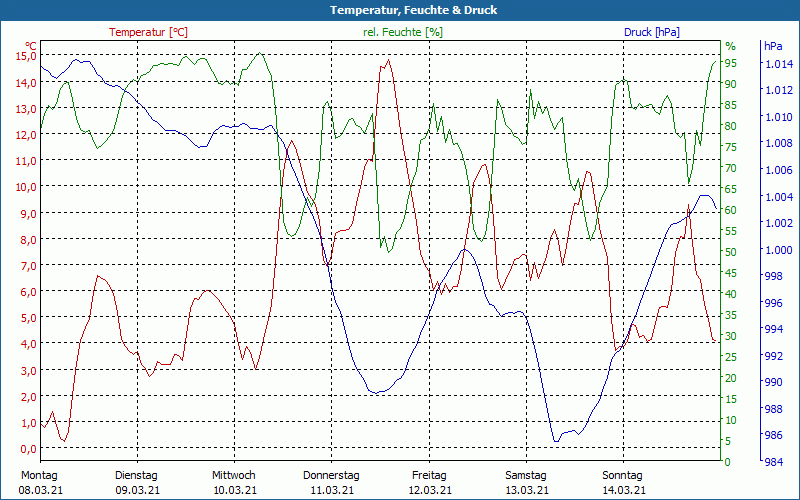Click the chart title "Temperatur, Feuchte & Druck"
This screenshot has width=800, height=500.
coord(400,10)
